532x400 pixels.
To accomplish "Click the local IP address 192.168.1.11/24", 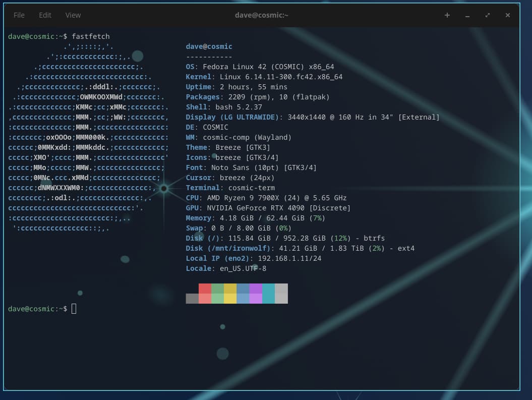I will click(x=289, y=258).
